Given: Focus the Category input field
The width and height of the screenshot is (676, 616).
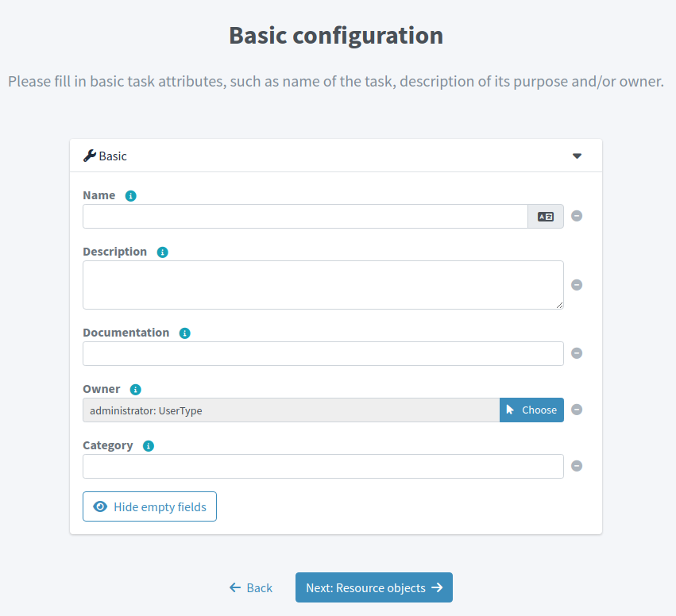Looking at the screenshot, I should (323, 466).
